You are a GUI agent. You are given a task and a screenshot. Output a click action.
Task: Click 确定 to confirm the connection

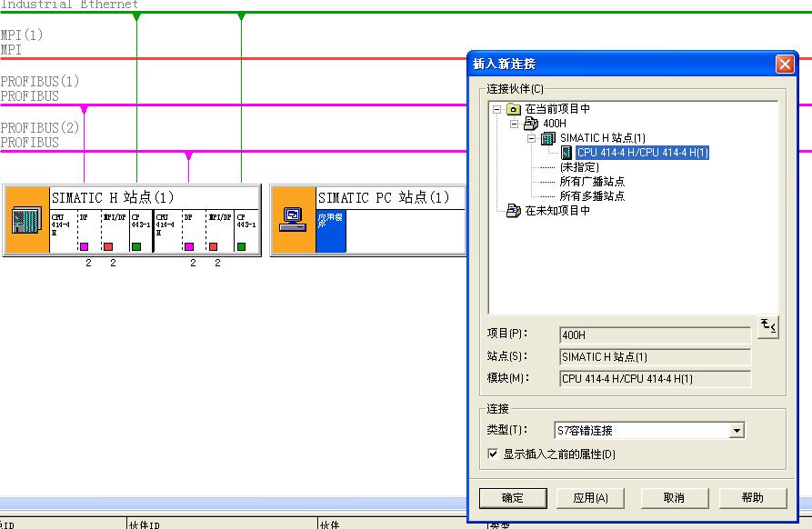coord(513,498)
